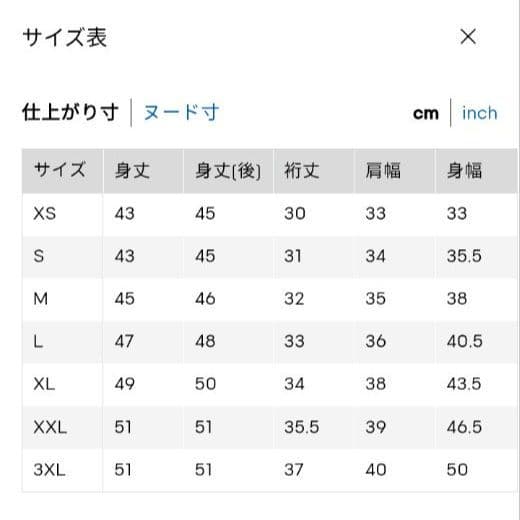
Task: Select the XS size row label
Action: (45, 213)
